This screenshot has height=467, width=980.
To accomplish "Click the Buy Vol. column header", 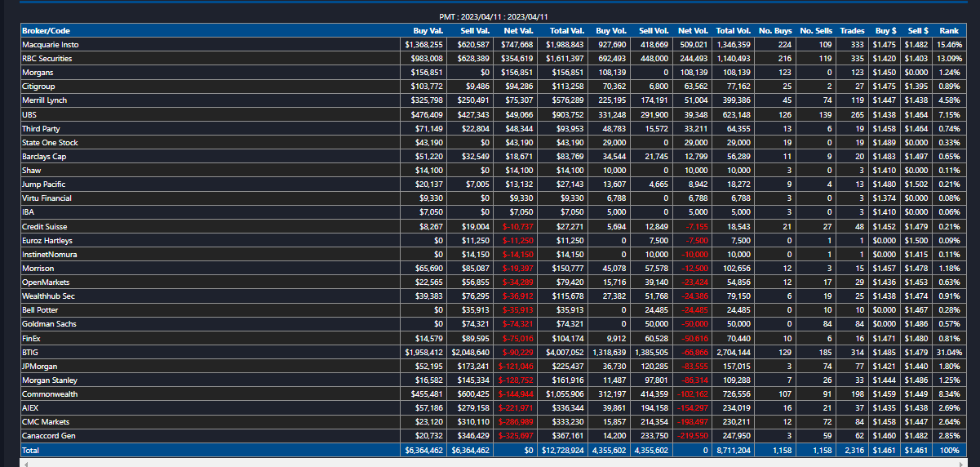I will click(611, 30).
